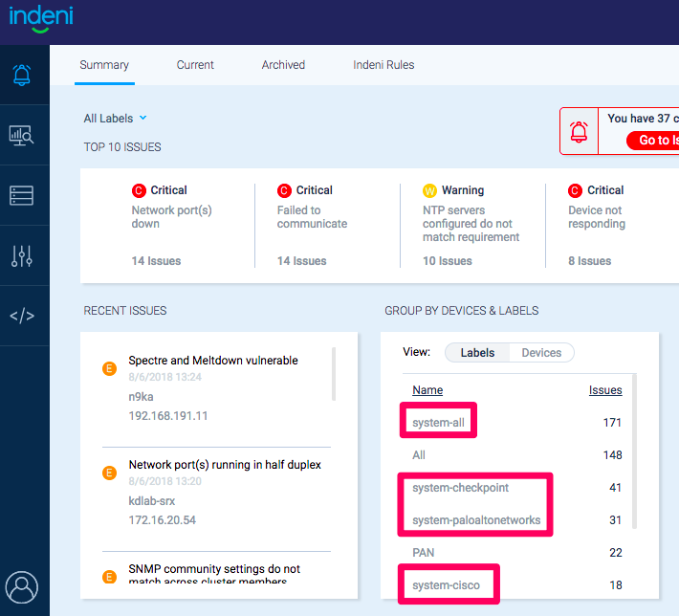Switch to the Archived tab
This screenshot has width=679, height=616.
click(x=283, y=65)
